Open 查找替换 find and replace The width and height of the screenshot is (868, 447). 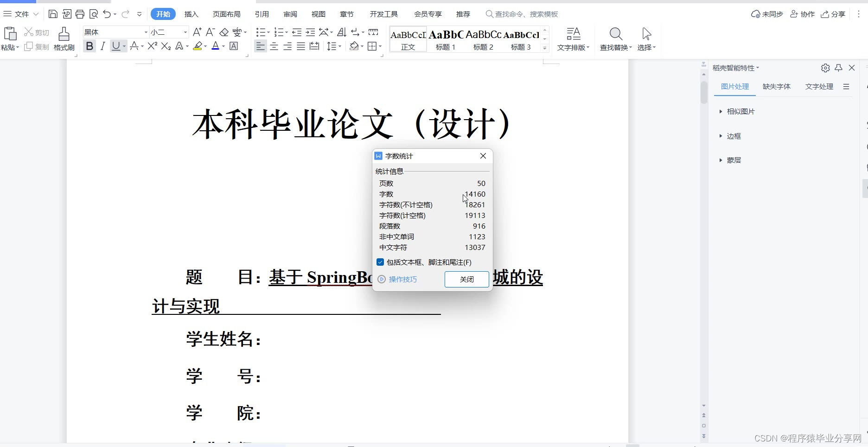pyautogui.click(x=616, y=39)
